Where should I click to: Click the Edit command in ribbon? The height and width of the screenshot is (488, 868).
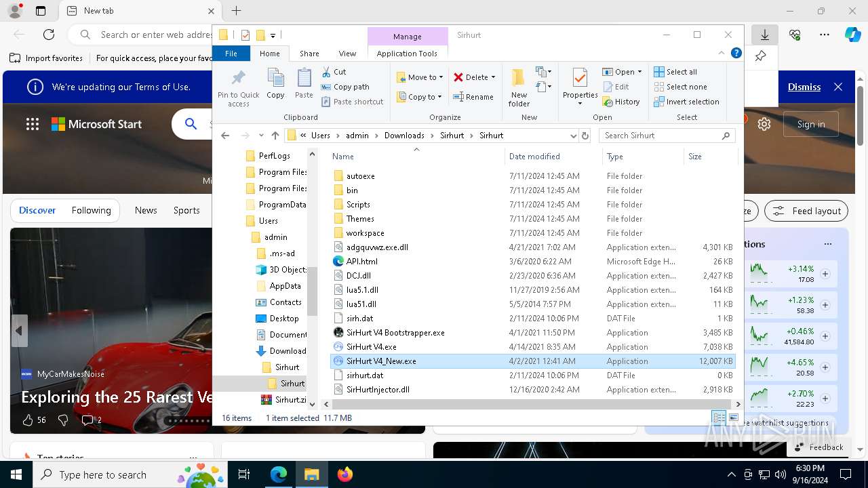(x=615, y=87)
